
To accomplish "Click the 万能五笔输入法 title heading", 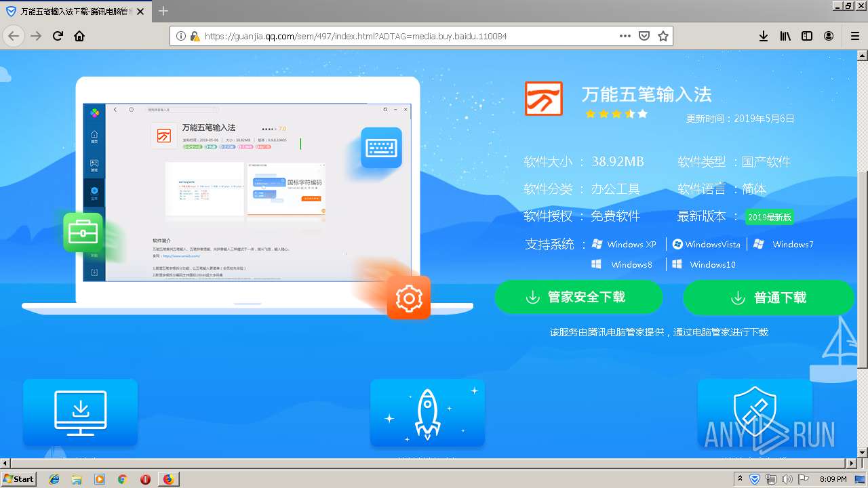I will click(646, 94).
